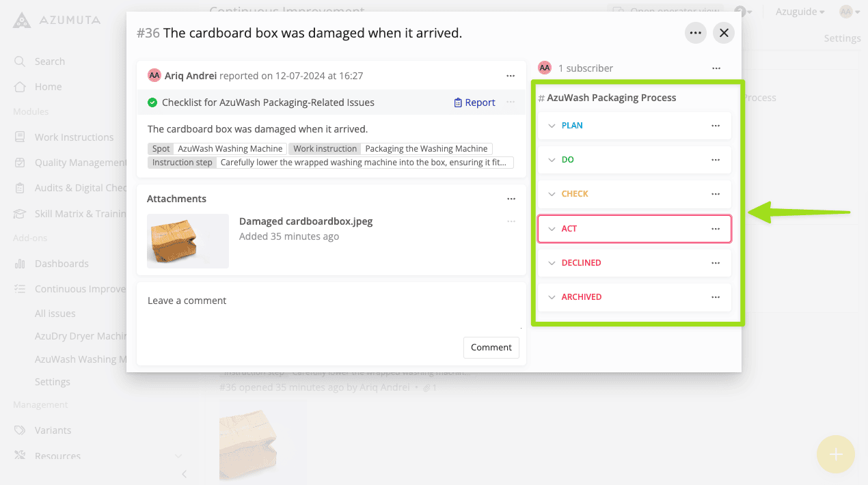
Task: Open the issue options three-dot menu
Action: (x=696, y=33)
